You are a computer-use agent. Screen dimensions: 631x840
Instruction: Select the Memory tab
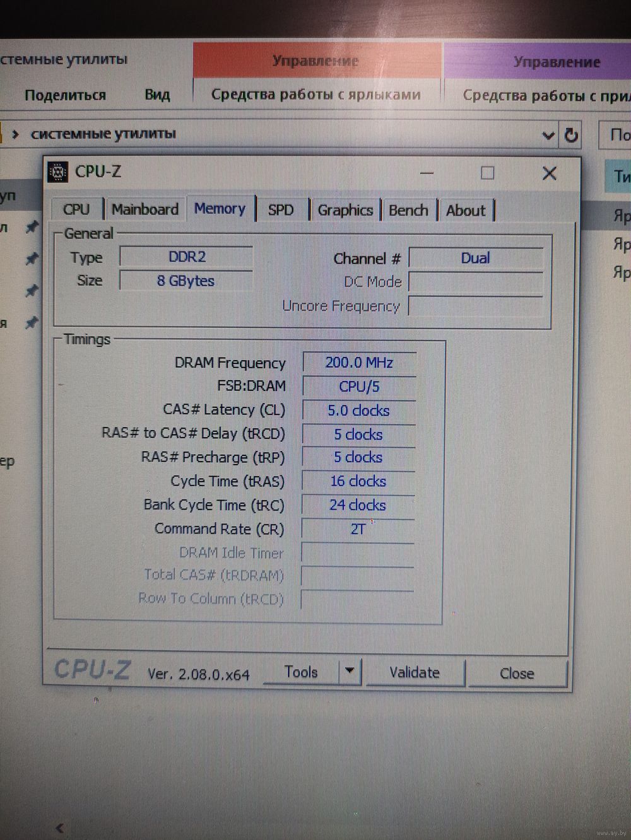(220, 209)
